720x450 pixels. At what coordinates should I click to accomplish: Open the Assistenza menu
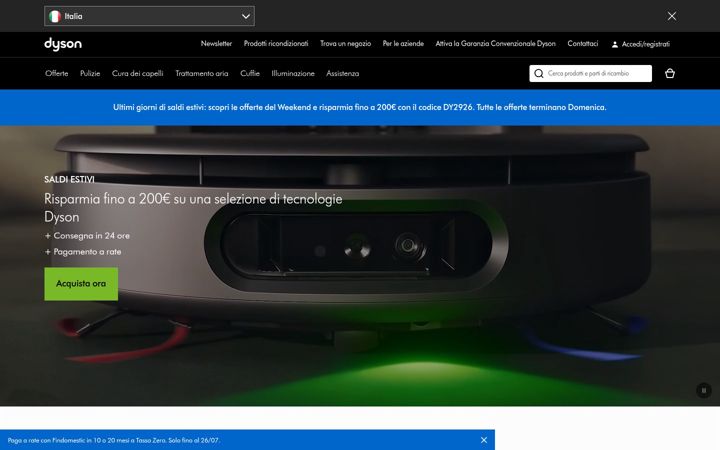343,73
